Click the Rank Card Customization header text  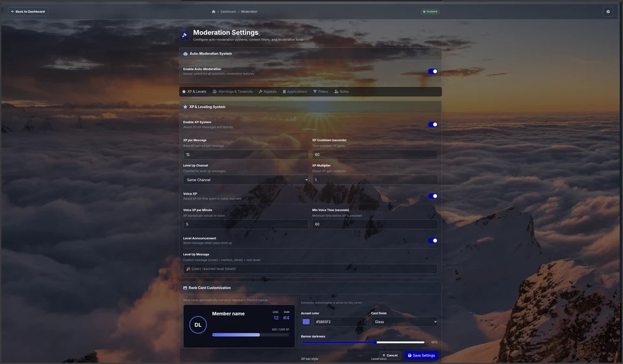[x=210, y=287]
